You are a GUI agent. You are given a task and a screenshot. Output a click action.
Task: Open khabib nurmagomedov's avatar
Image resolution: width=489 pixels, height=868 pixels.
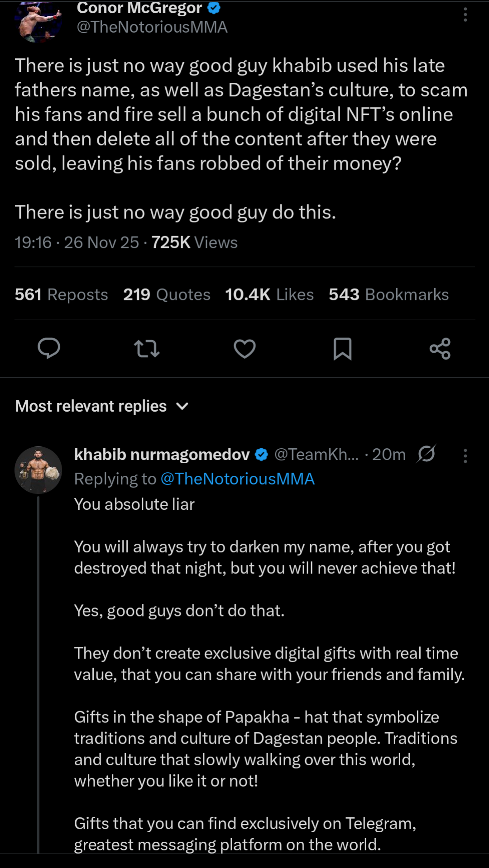click(38, 470)
